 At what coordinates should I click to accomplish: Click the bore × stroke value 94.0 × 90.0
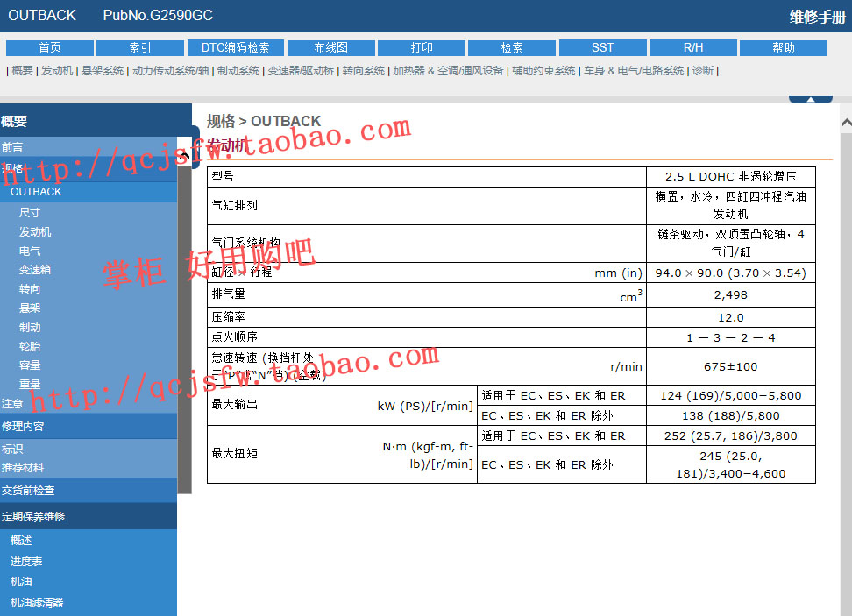731,273
